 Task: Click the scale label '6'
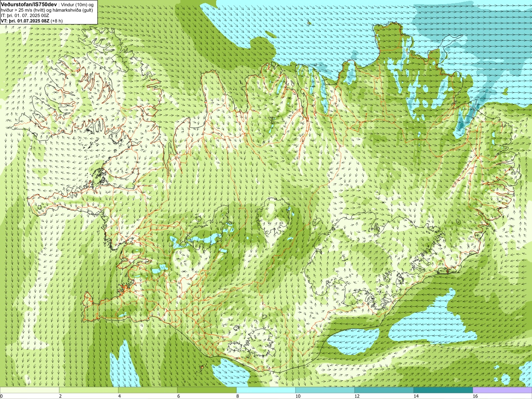click(179, 396)
